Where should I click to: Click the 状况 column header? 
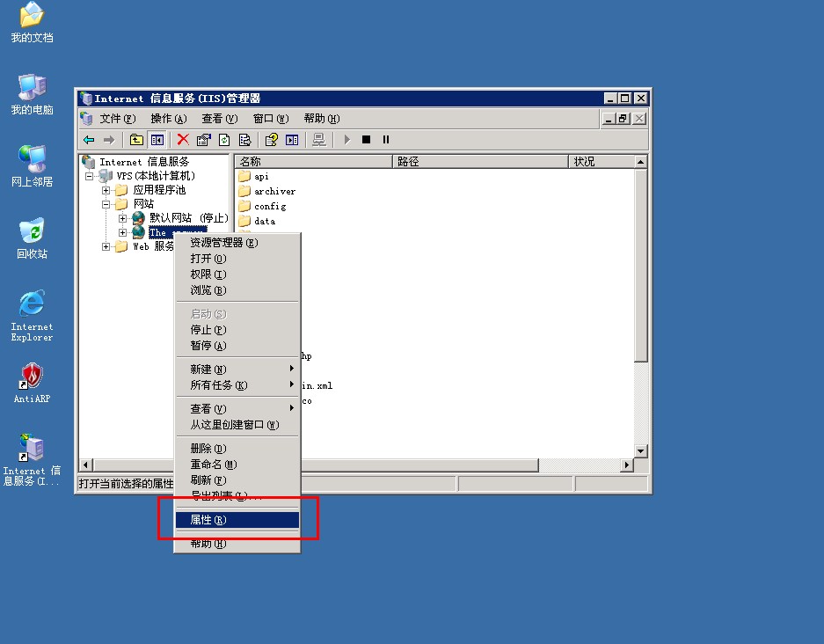click(x=602, y=161)
